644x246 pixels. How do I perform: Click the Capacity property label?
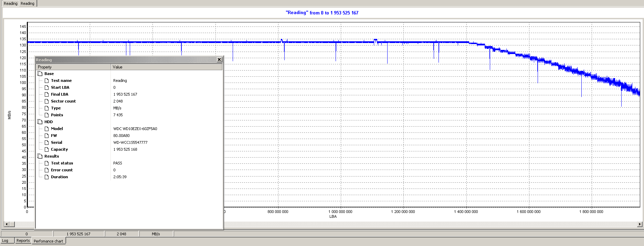59,149
